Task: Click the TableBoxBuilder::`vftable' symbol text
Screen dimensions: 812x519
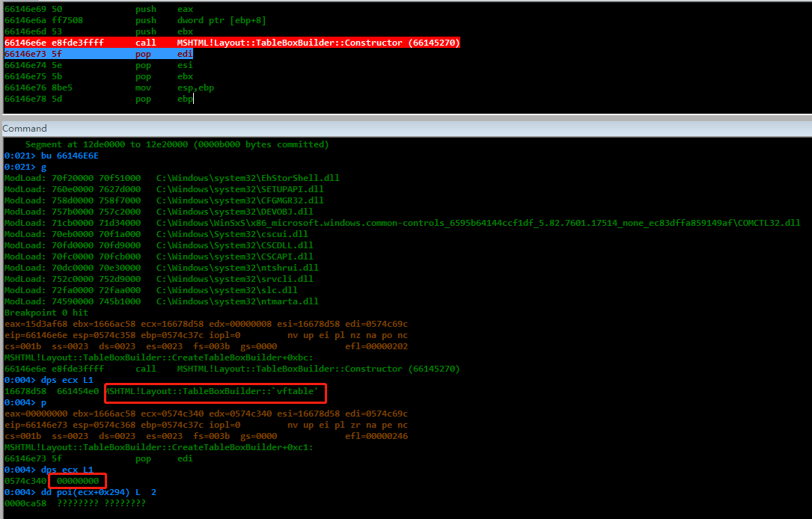Action: [x=211, y=391]
